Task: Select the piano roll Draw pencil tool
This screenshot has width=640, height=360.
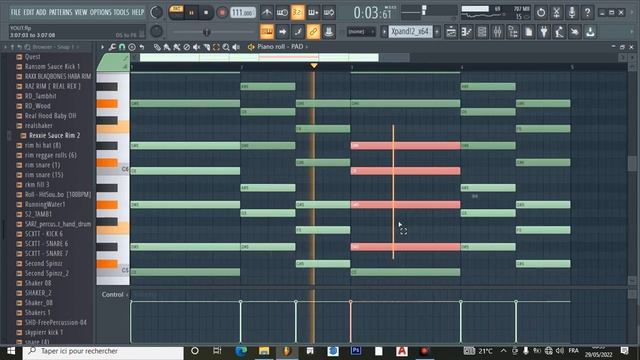Action: [157, 47]
